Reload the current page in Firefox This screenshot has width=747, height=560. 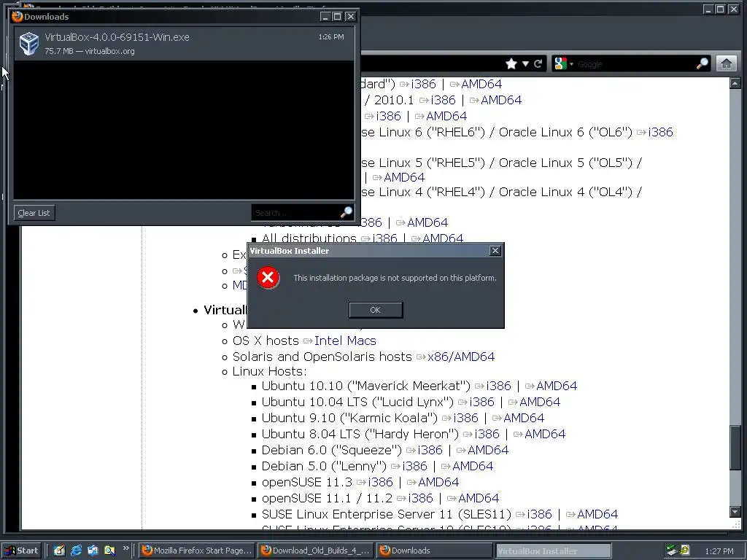click(x=538, y=64)
